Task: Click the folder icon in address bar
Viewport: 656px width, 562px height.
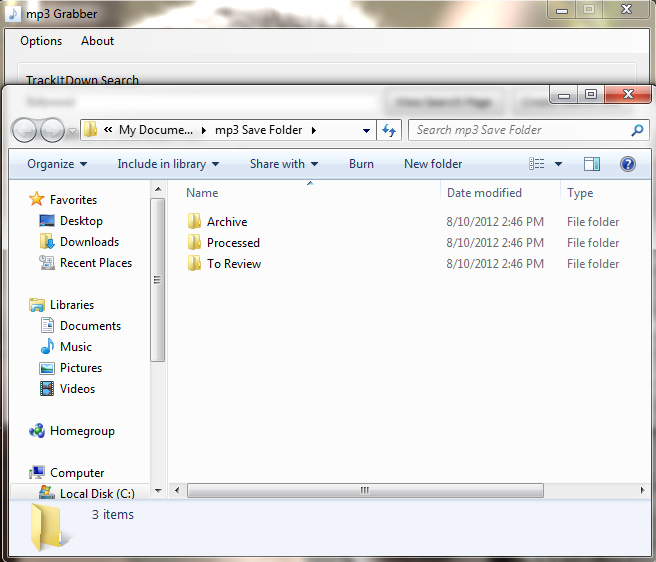Action: pos(90,130)
